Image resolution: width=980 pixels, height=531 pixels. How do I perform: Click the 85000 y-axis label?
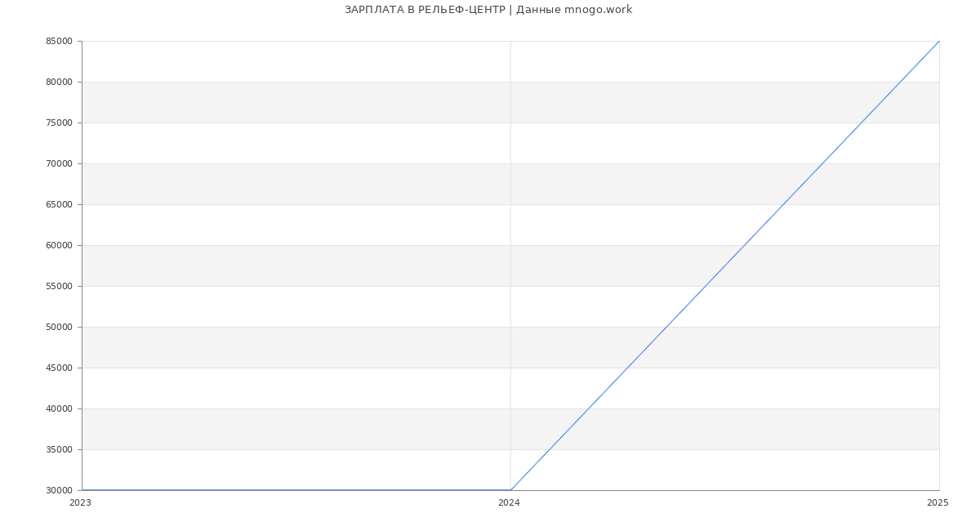[59, 42]
